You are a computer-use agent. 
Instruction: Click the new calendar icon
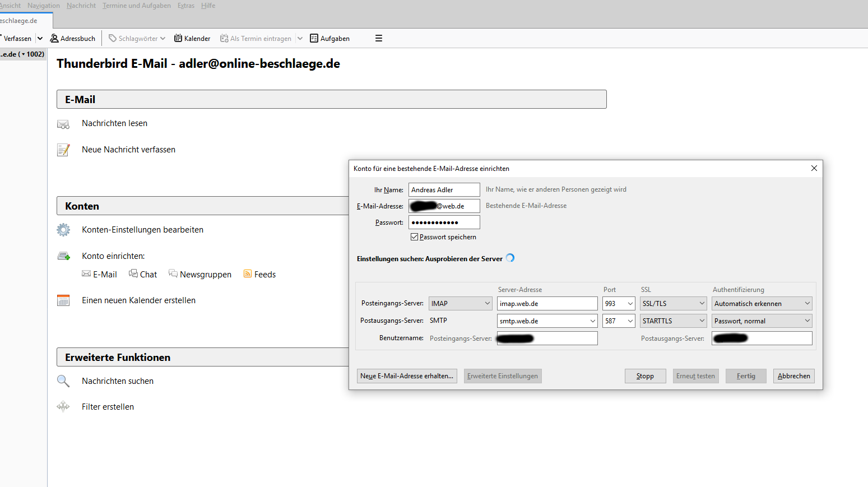pyautogui.click(x=63, y=300)
